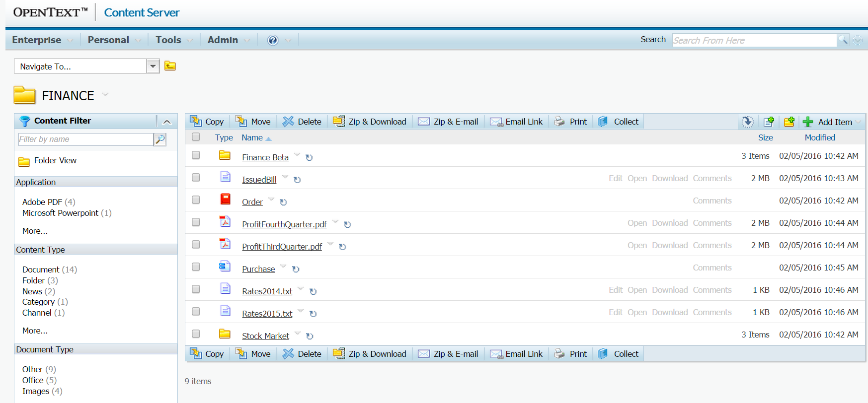The width and height of the screenshot is (868, 403).
Task: Click the Print icon in bottom toolbar
Action: click(x=559, y=354)
